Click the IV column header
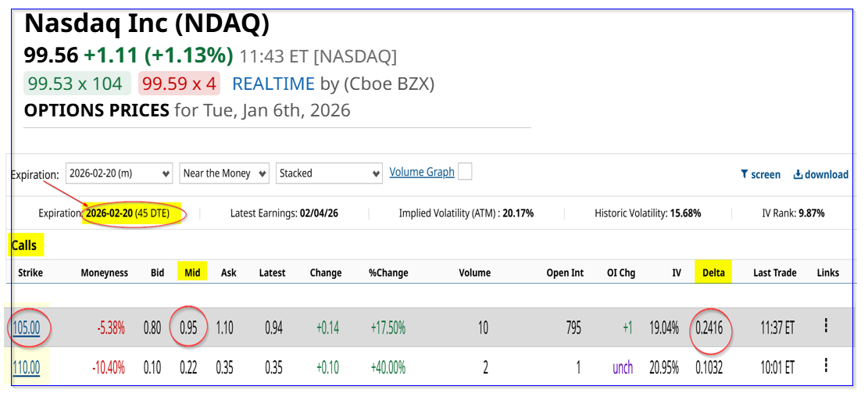Image resolution: width=868 pixels, height=393 pixels. (x=676, y=273)
